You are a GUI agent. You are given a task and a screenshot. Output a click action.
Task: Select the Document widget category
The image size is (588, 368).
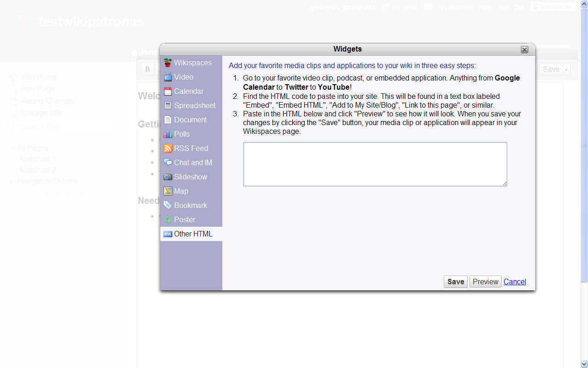191,120
